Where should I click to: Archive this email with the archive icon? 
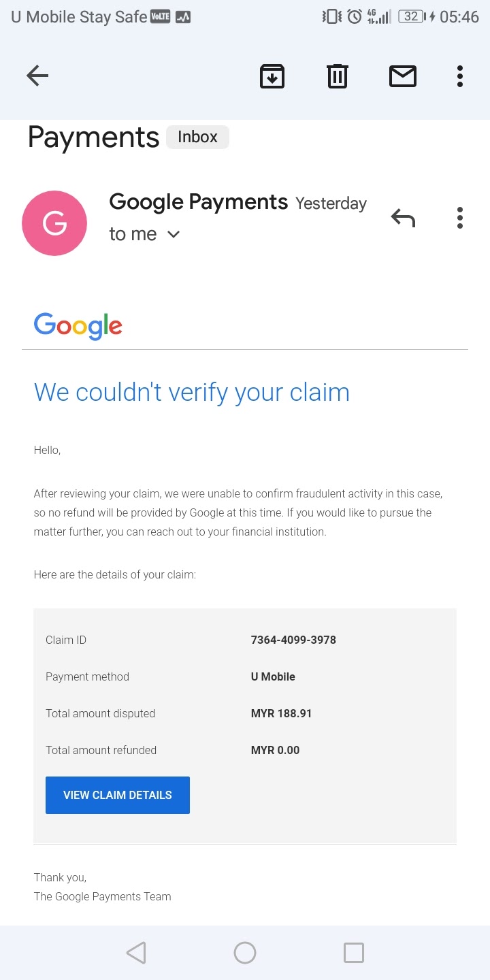(x=272, y=76)
